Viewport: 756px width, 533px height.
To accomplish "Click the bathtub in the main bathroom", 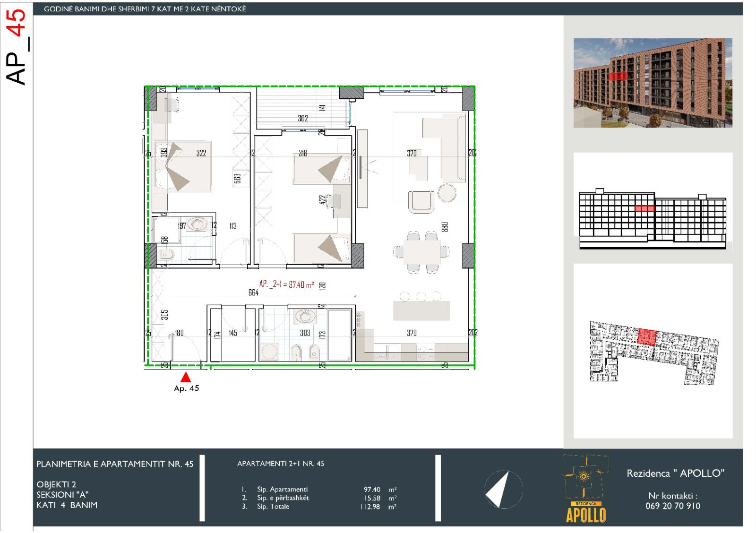I will click(x=339, y=335).
